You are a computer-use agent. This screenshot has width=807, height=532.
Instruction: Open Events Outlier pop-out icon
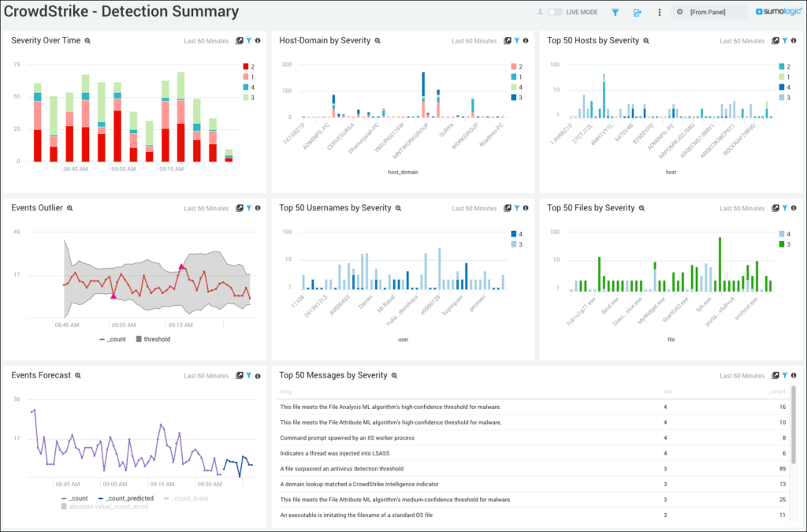click(x=240, y=208)
